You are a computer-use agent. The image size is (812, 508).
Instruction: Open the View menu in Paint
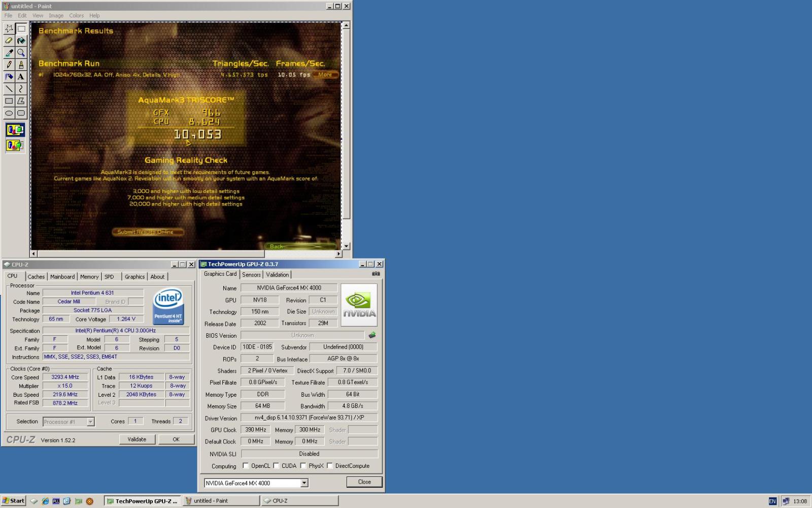38,15
